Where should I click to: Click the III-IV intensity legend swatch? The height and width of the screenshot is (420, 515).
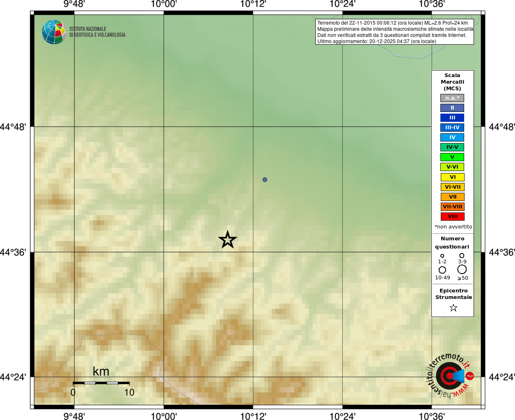pyautogui.click(x=452, y=128)
